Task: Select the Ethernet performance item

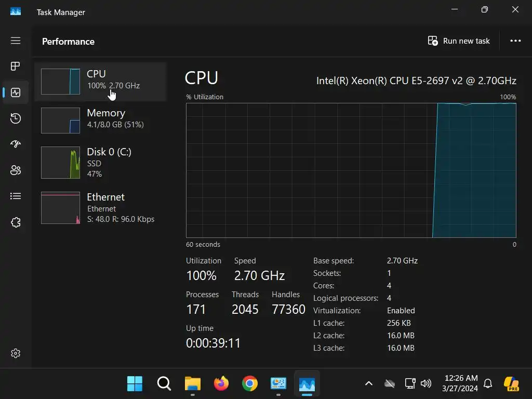Action: point(100,208)
